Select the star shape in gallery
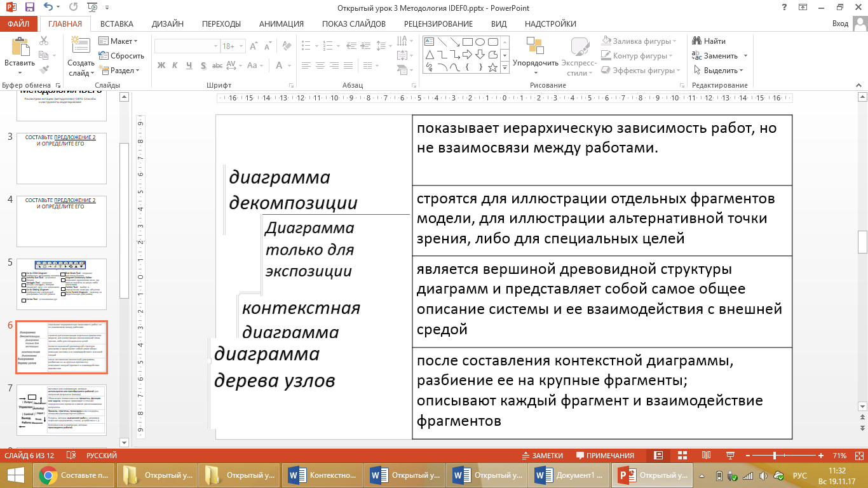 (x=493, y=66)
